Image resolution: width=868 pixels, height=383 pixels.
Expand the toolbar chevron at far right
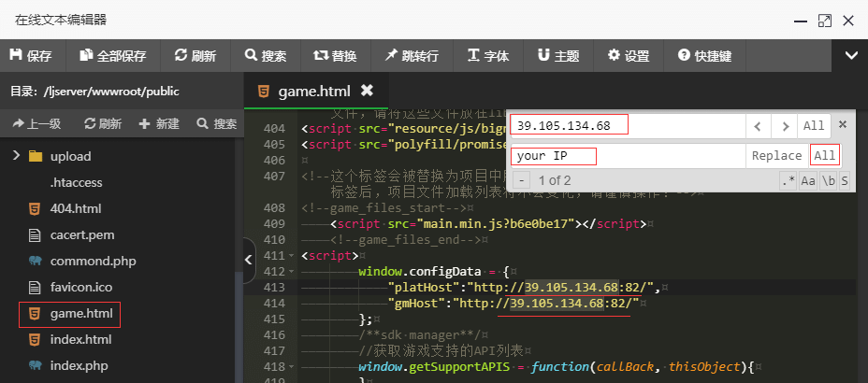851,56
